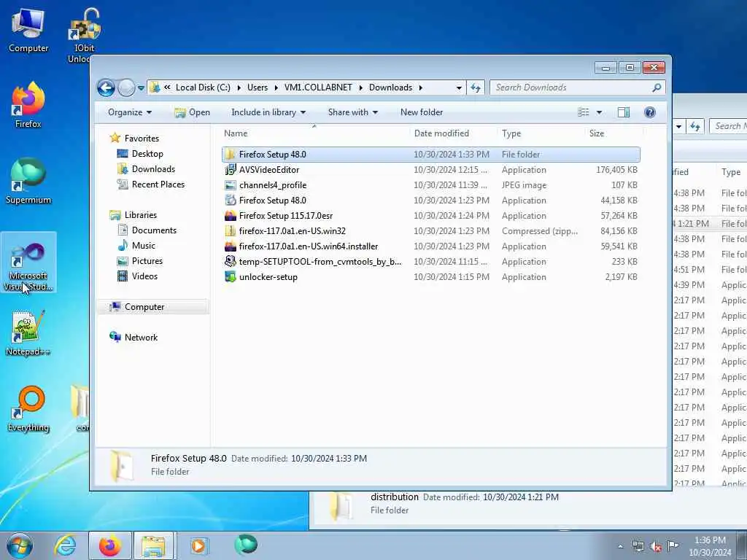Open address dropdown in the background window
747x560 pixels.
click(679, 126)
